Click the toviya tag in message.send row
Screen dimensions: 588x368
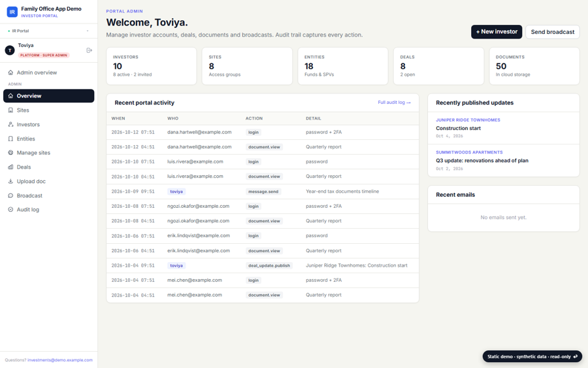point(176,192)
